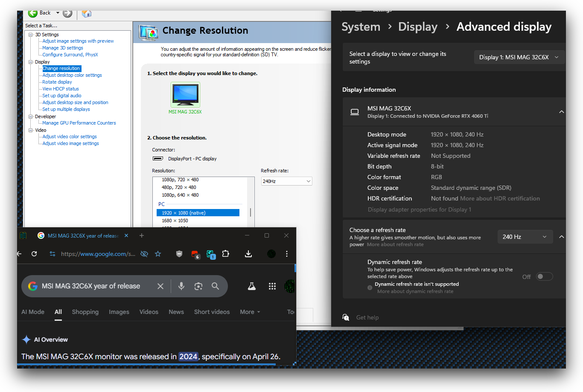Open the NVIDIA Refresh rate 240Hz dropdown
583x392 pixels.
[287, 181]
